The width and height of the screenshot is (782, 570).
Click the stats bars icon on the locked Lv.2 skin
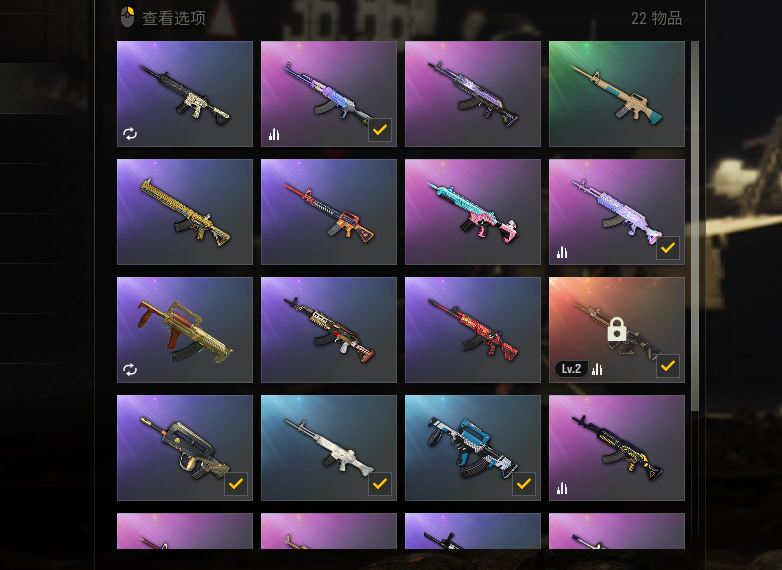point(597,370)
